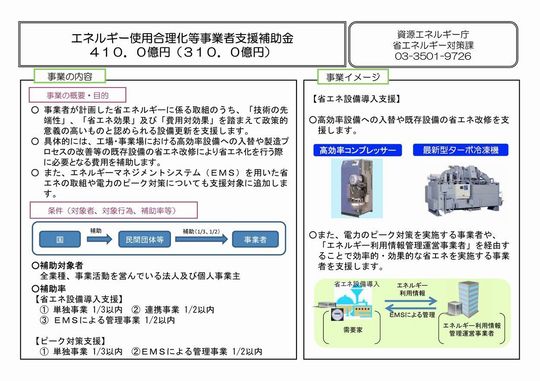Click the 補助 arrow after 国
Screen dimensions: 540x381
[x=99, y=238]
